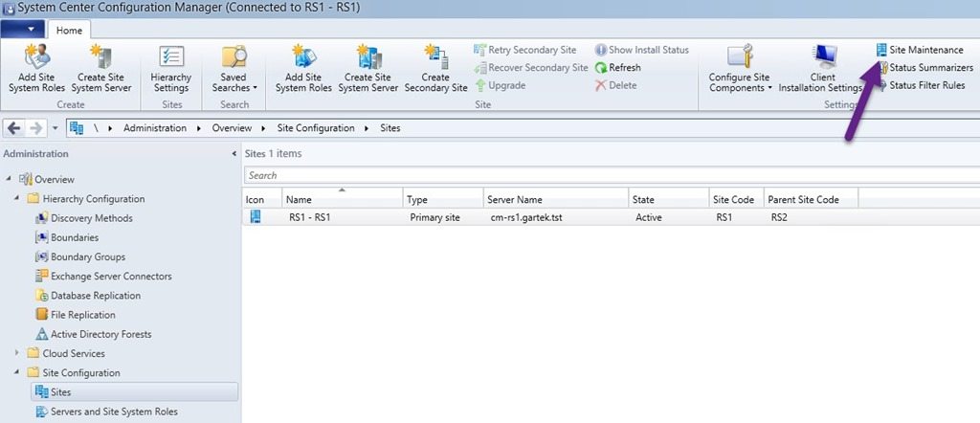Click the Search input field
This screenshot has height=423, width=980.
pos(612,175)
